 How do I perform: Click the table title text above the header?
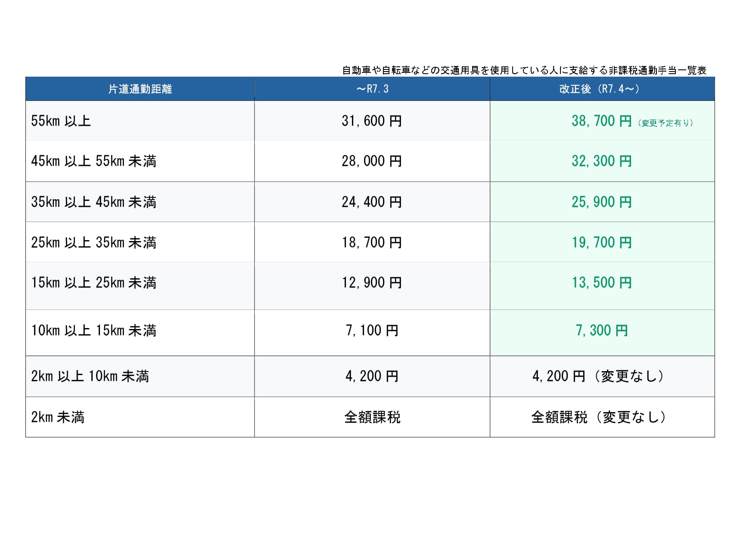coord(524,70)
